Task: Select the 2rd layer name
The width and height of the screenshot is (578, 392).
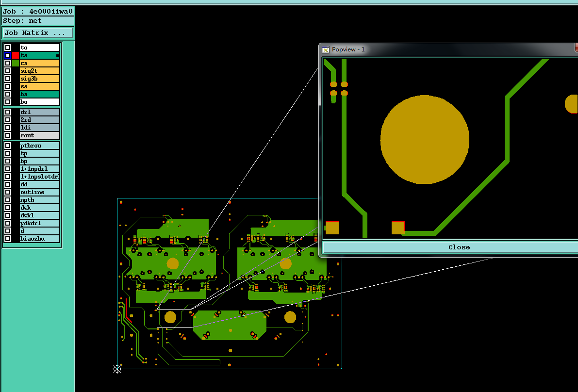Action: click(39, 120)
